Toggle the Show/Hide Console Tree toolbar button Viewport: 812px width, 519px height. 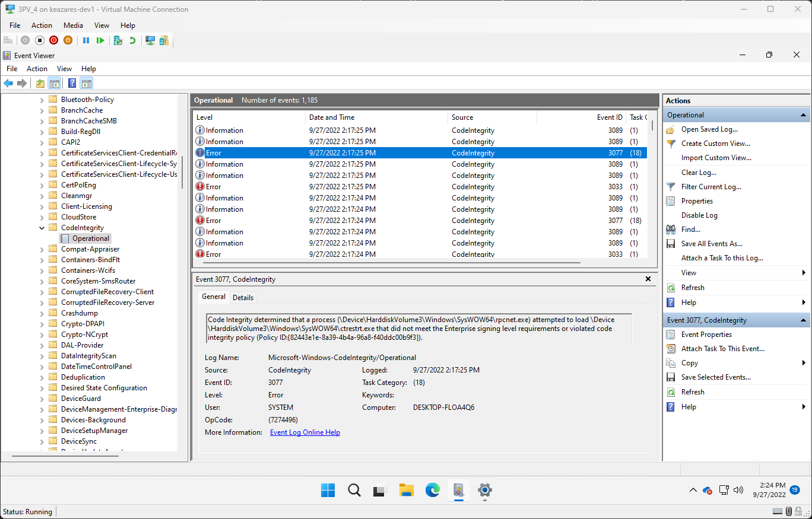[x=55, y=83]
